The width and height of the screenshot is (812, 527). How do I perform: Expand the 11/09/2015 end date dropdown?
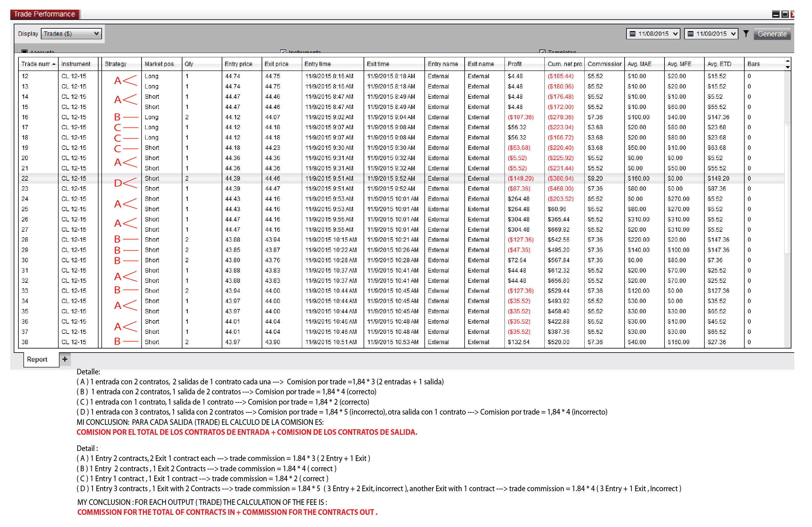click(x=733, y=34)
